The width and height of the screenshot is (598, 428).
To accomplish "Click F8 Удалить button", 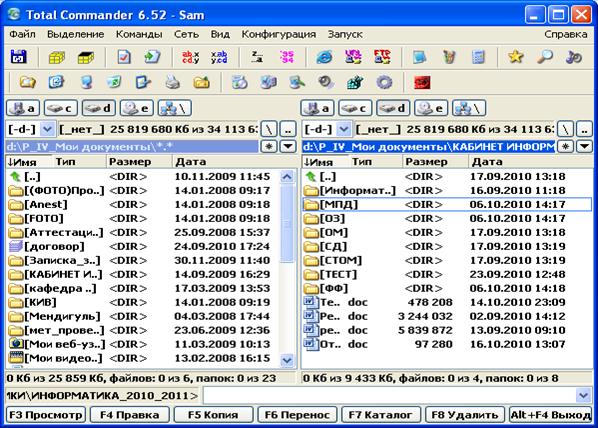I will (x=465, y=415).
